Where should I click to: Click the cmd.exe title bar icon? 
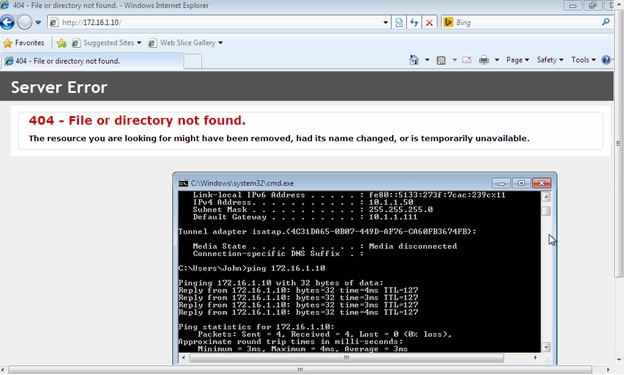click(x=183, y=184)
